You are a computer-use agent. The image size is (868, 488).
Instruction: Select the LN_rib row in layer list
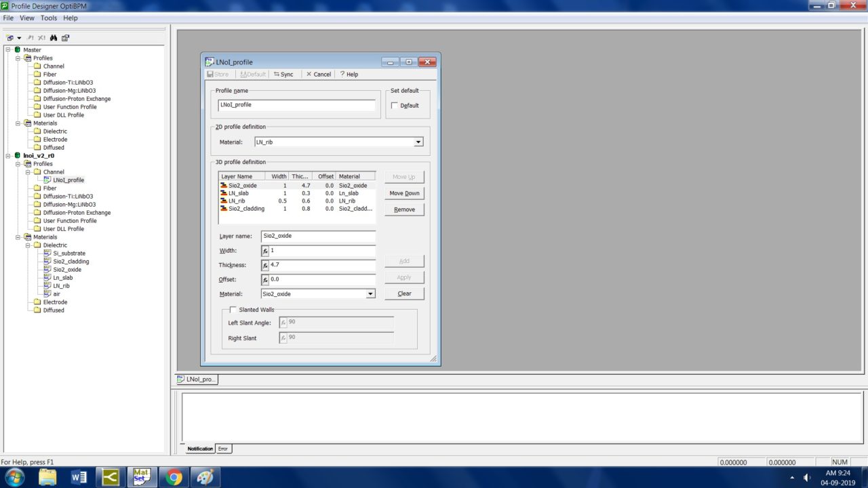pyautogui.click(x=237, y=201)
